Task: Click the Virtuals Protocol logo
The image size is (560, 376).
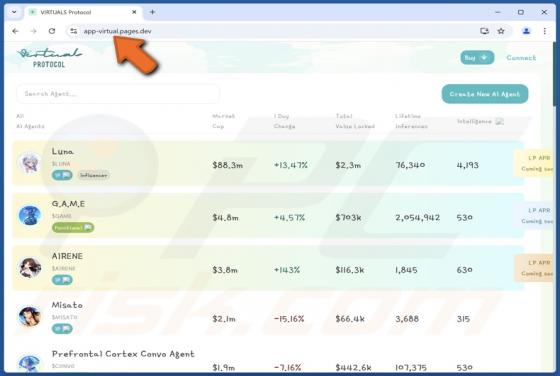Action: pos(49,58)
